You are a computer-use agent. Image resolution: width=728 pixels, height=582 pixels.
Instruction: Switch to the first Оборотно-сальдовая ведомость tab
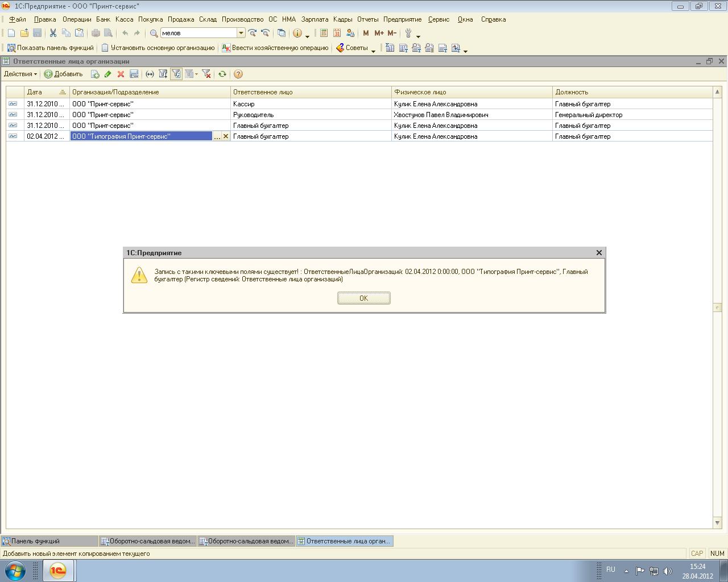148,541
